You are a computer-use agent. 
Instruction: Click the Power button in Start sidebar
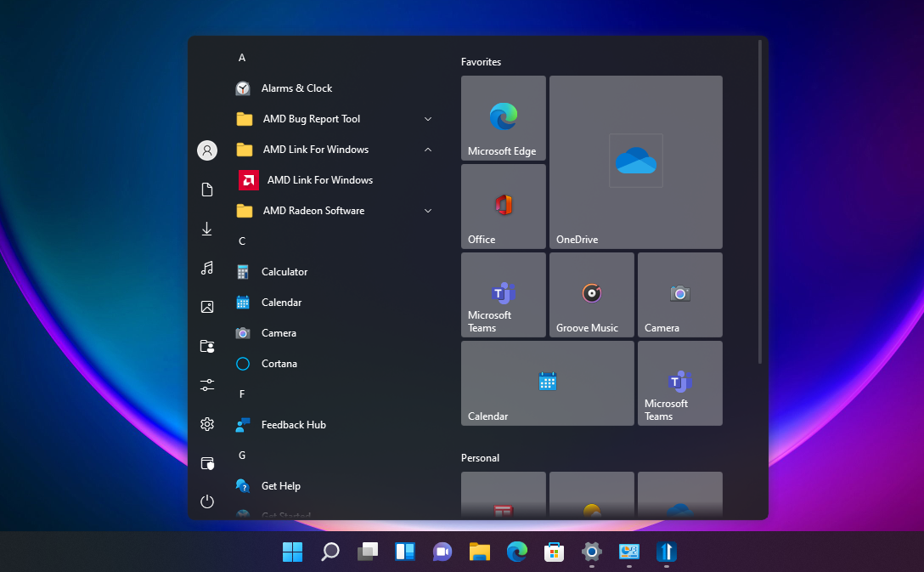207,501
